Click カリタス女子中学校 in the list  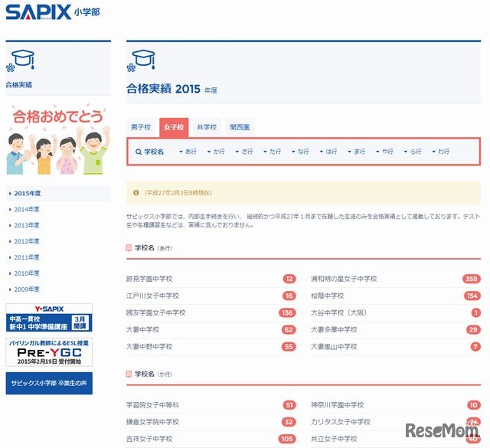340,422
